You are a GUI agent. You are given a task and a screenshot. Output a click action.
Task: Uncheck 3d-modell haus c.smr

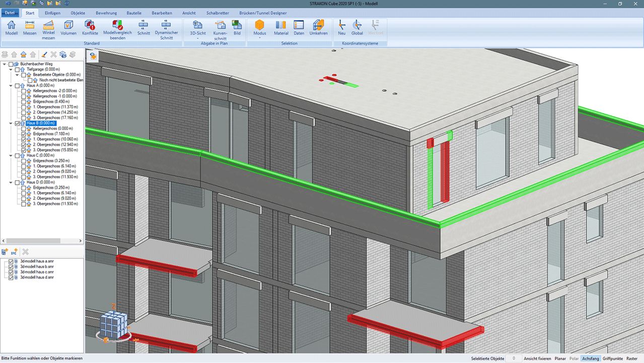coord(11,272)
